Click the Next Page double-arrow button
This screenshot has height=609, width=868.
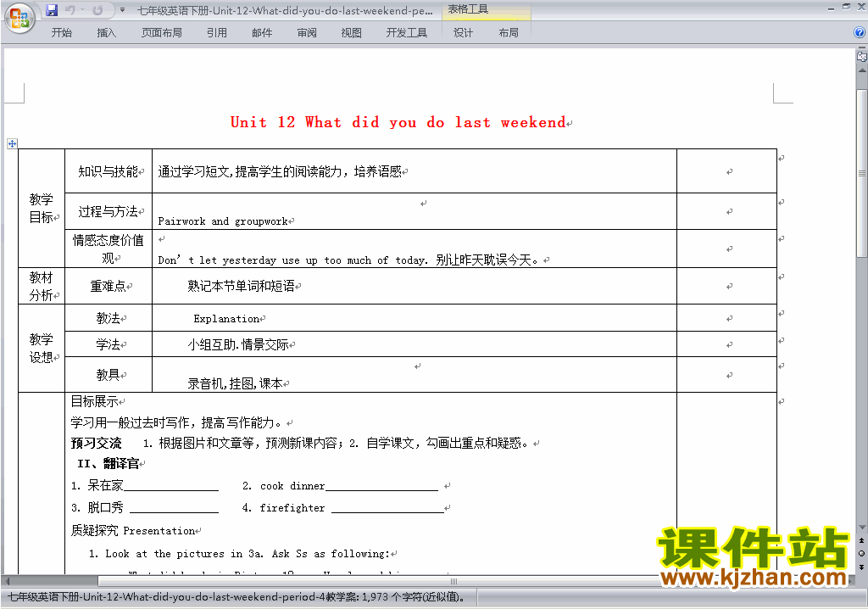coord(862,567)
